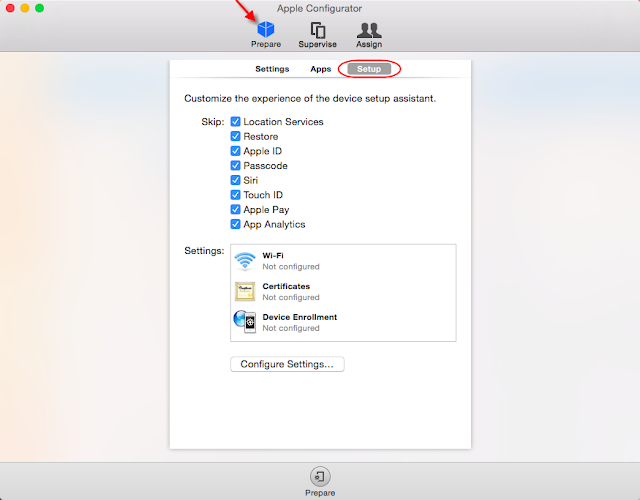The width and height of the screenshot is (640, 500).
Task: Select the Device Enrollment row label
Action: click(x=300, y=317)
